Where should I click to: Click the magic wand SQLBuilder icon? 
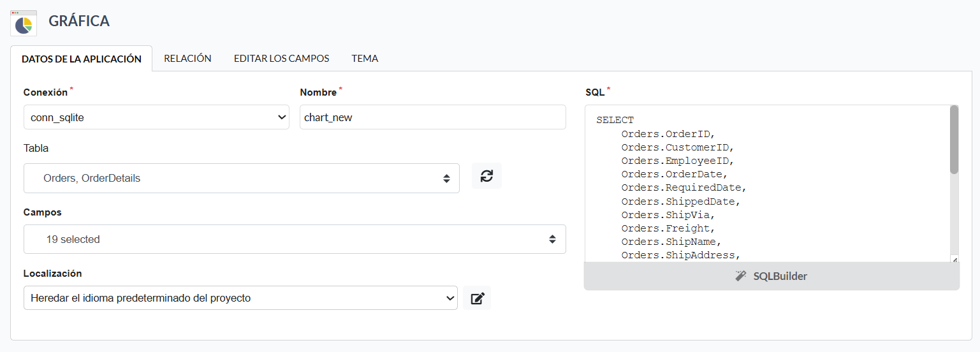tap(740, 276)
